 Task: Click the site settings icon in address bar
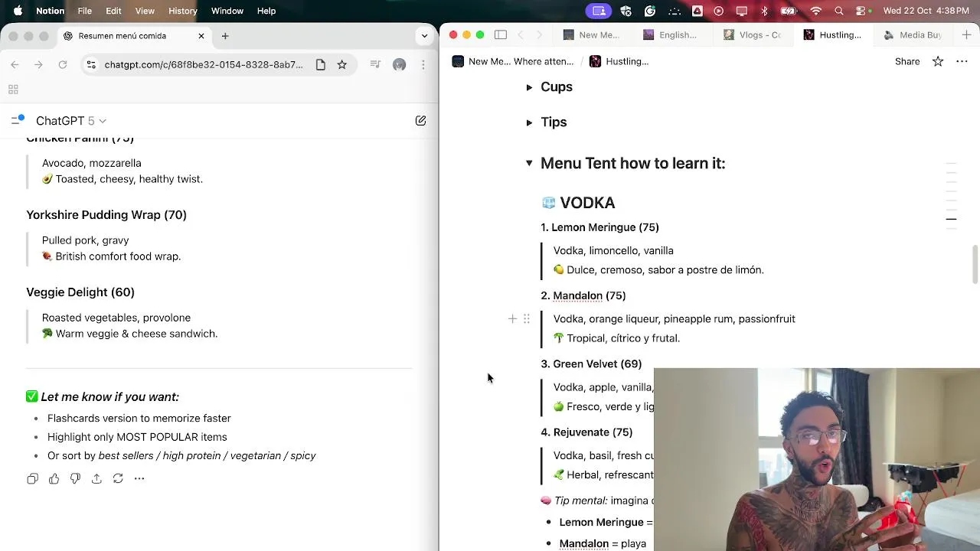(x=91, y=65)
